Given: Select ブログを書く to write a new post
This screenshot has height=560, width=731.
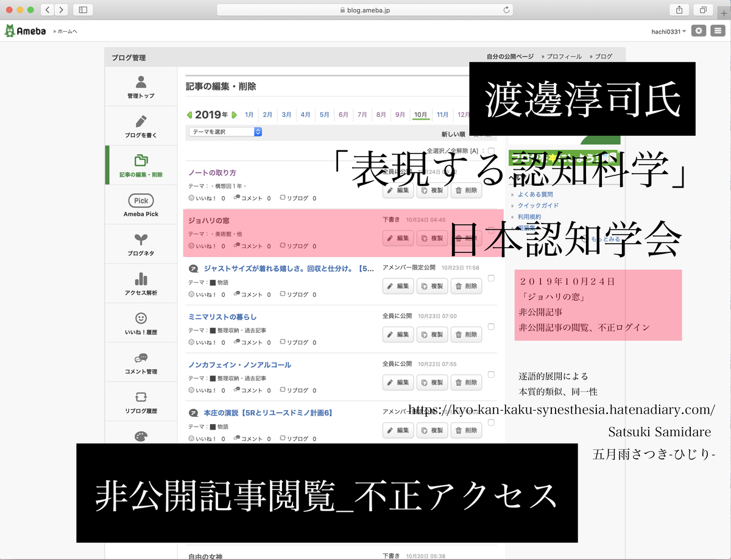Looking at the screenshot, I should click(x=141, y=125).
